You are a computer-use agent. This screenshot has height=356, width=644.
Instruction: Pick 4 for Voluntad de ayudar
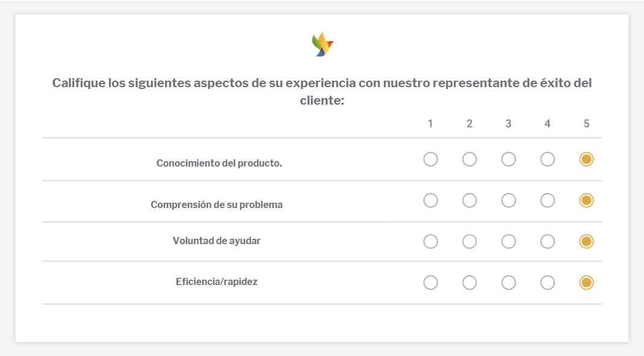(548, 241)
